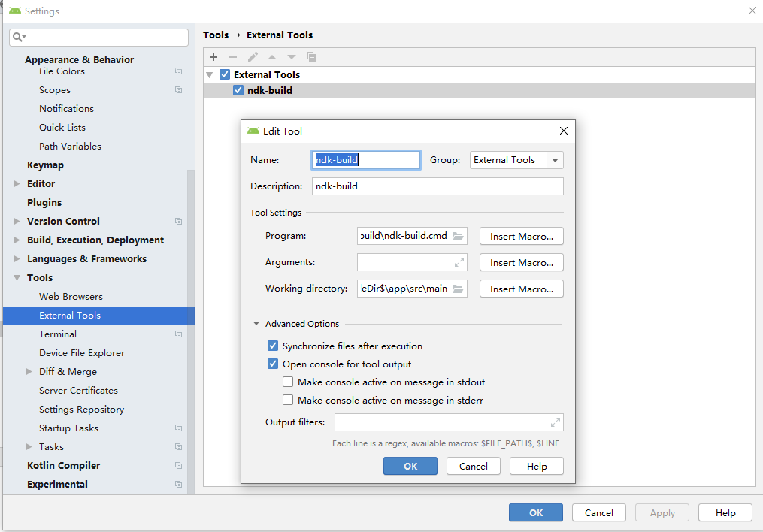The height and width of the screenshot is (532, 763).
Task: Copy selected tool with copy icon
Action: click(311, 57)
